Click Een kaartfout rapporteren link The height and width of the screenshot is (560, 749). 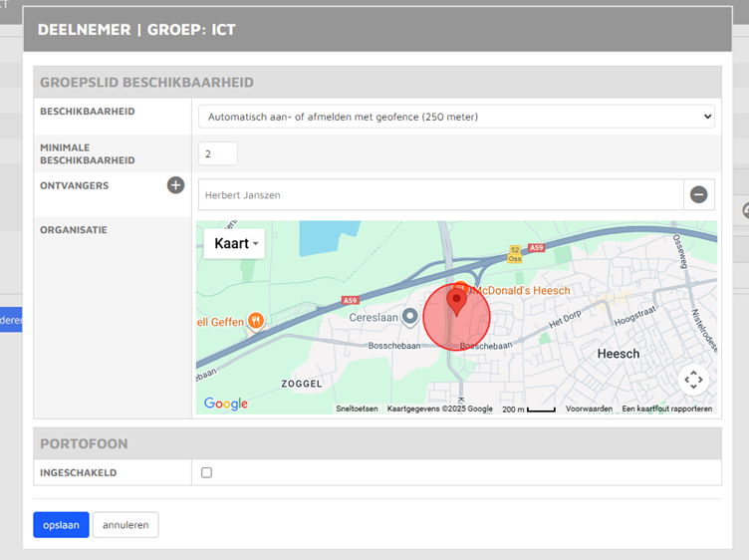click(667, 409)
